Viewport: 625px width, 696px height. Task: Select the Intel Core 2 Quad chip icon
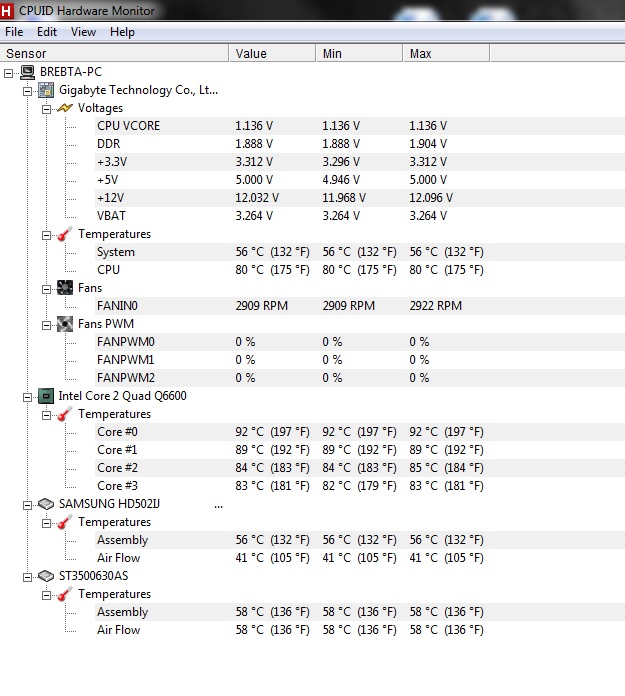[x=46, y=396]
